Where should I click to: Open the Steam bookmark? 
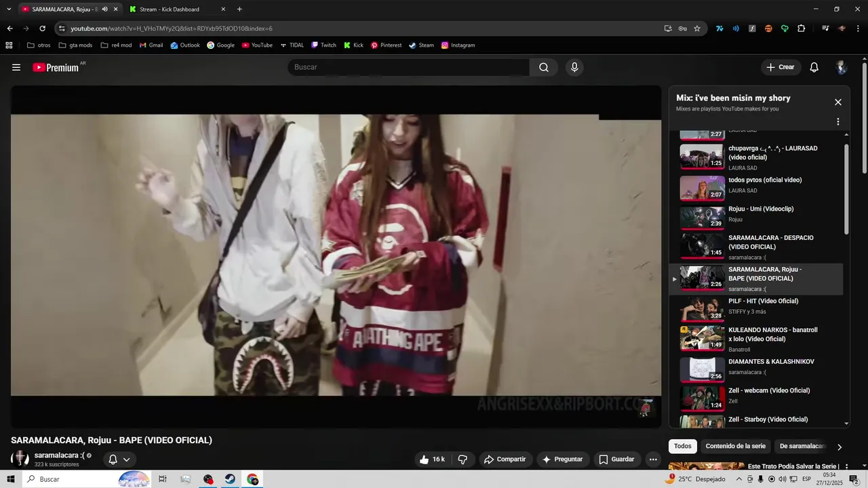pyautogui.click(x=421, y=45)
